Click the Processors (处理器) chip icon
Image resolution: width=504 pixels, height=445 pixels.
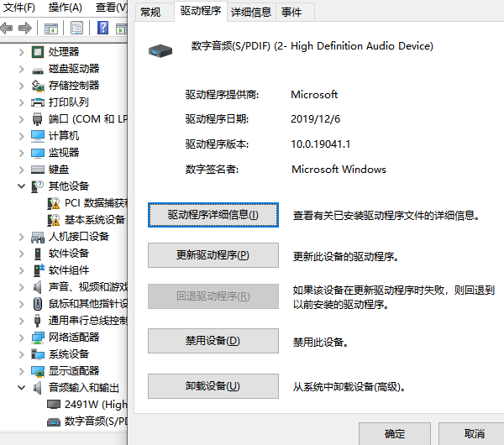pyautogui.click(x=38, y=52)
